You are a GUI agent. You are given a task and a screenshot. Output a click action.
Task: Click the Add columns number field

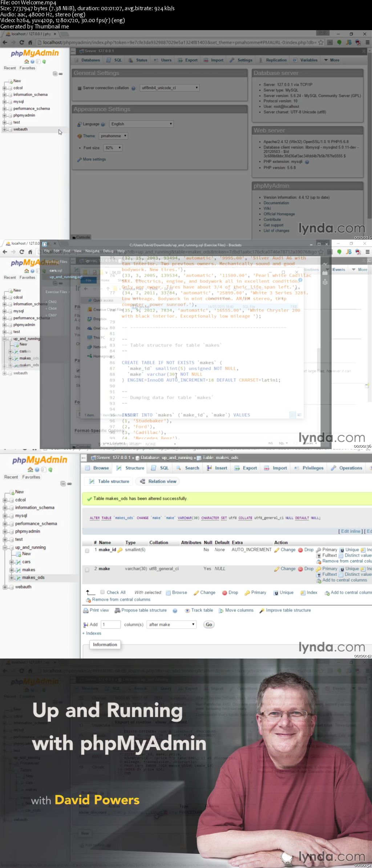pyautogui.click(x=110, y=624)
